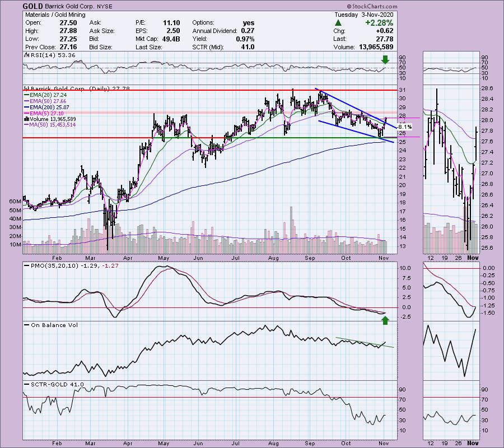Select the High value 27.88
Image resolution: width=504 pixels, height=448 pixels.
point(68,31)
